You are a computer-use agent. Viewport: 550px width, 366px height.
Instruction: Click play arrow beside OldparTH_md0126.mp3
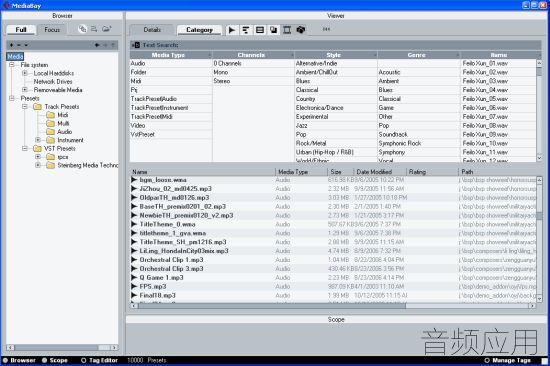coord(134,198)
